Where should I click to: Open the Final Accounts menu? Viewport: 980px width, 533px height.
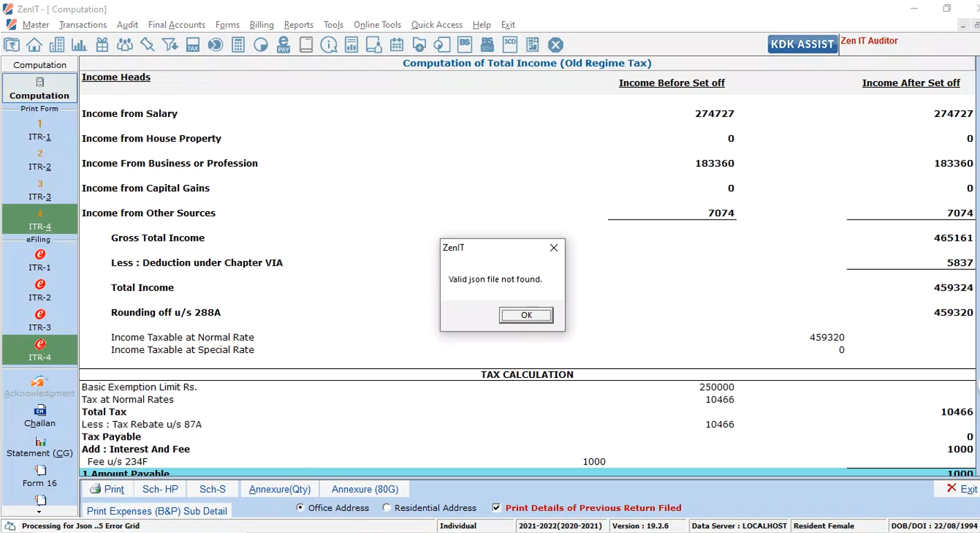pos(176,25)
